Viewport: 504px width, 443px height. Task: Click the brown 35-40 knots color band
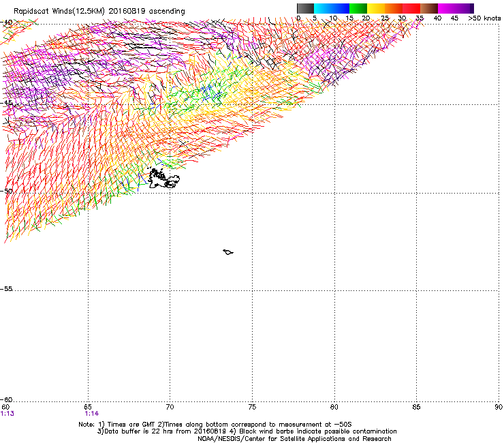(429, 8)
